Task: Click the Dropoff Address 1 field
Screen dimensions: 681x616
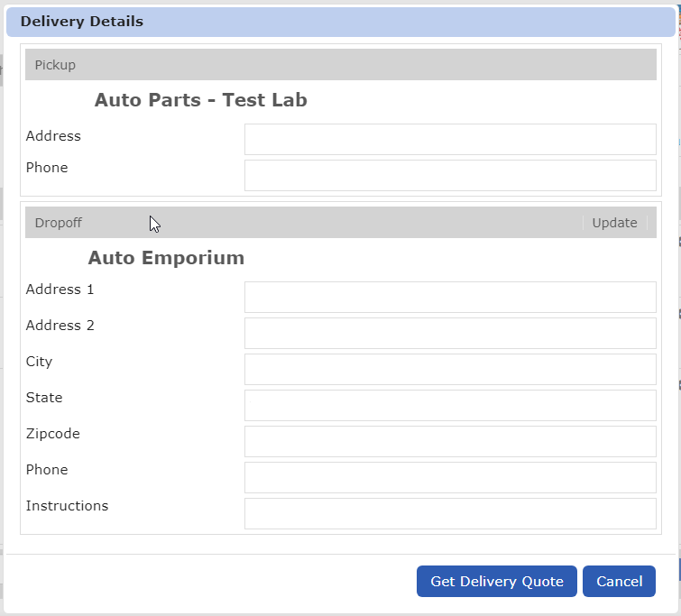Action: pos(450,298)
